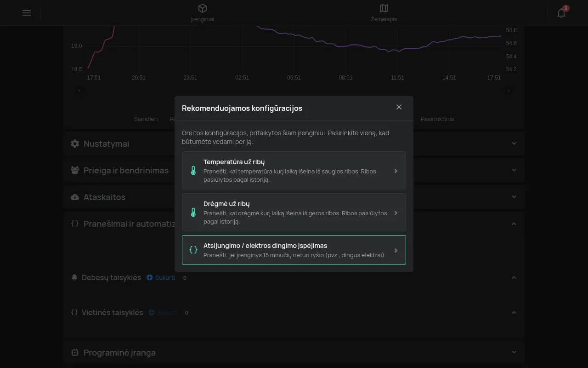Click the Nustatymai gear icon

pyautogui.click(x=75, y=144)
